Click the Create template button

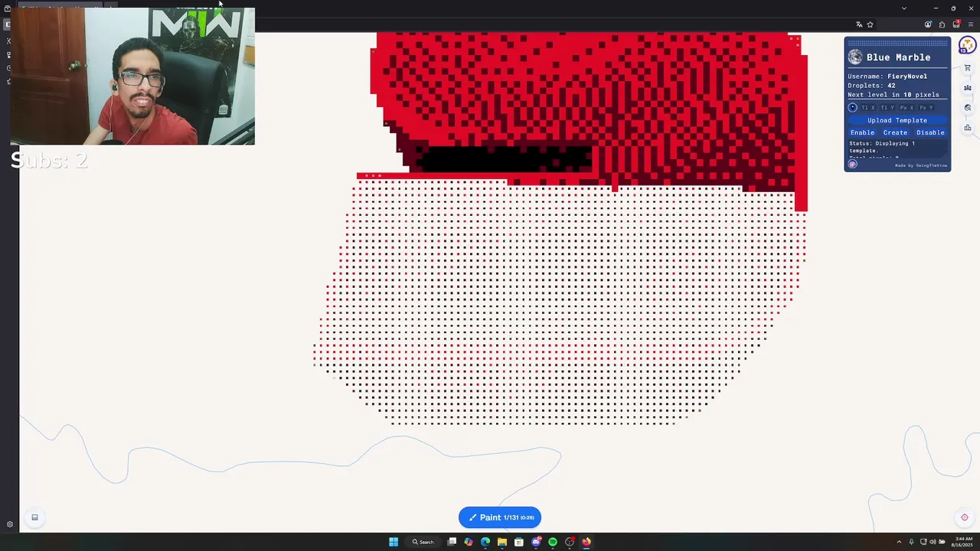pyautogui.click(x=895, y=132)
